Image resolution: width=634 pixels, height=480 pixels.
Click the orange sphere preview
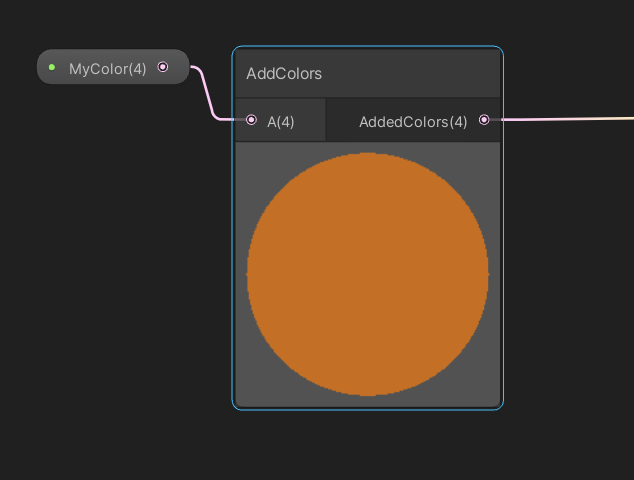(368, 274)
